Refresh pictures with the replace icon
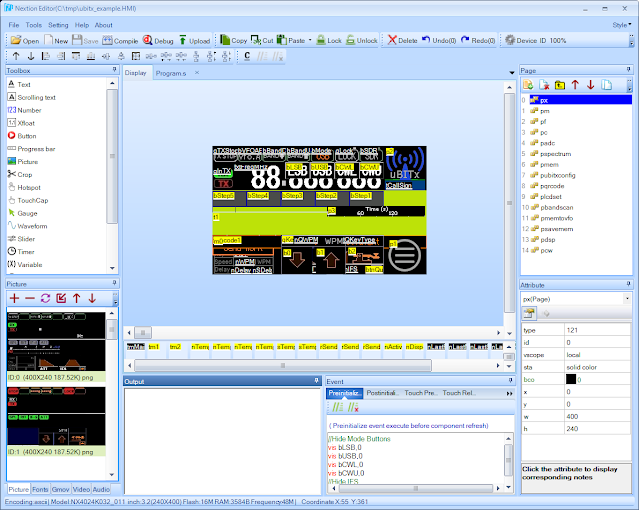This screenshot has width=639, height=510. click(45, 298)
